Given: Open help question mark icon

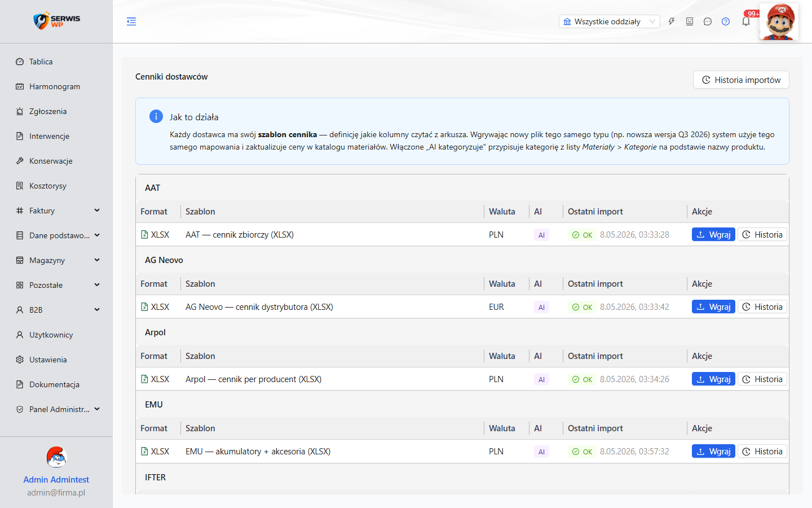Looking at the screenshot, I should click(x=726, y=21).
